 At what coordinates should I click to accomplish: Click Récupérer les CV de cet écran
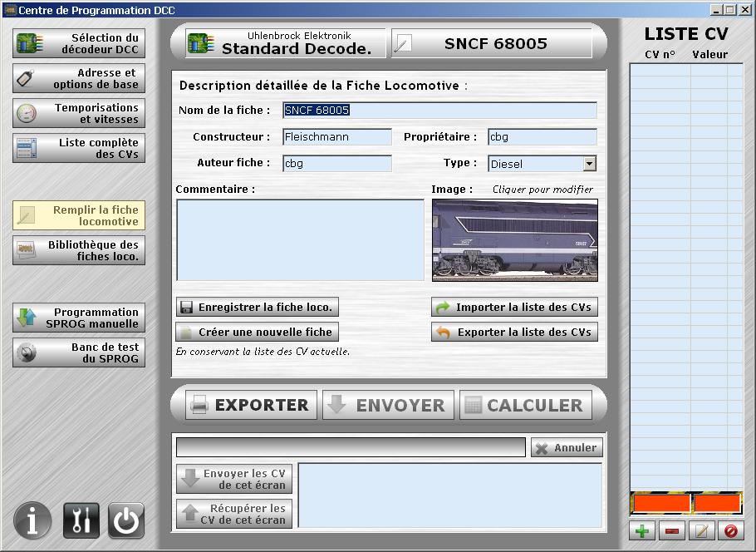pyautogui.click(x=234, y=514)
